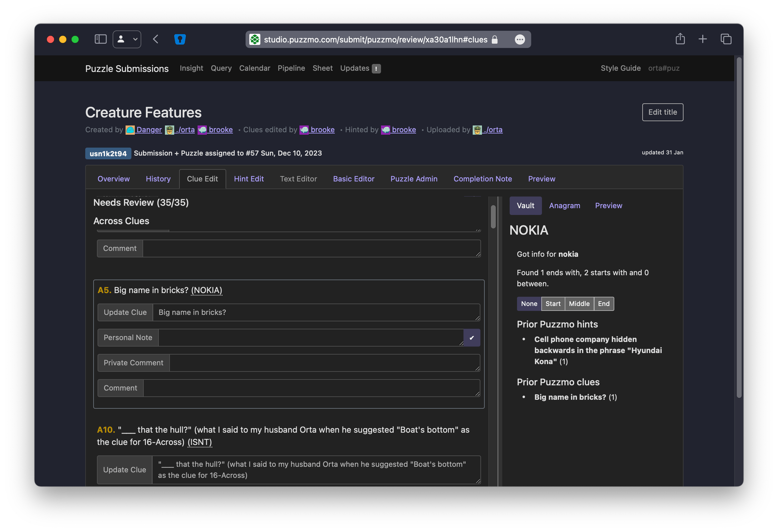
Task: Open the Style Guide link
Action: tap(621, 68)
